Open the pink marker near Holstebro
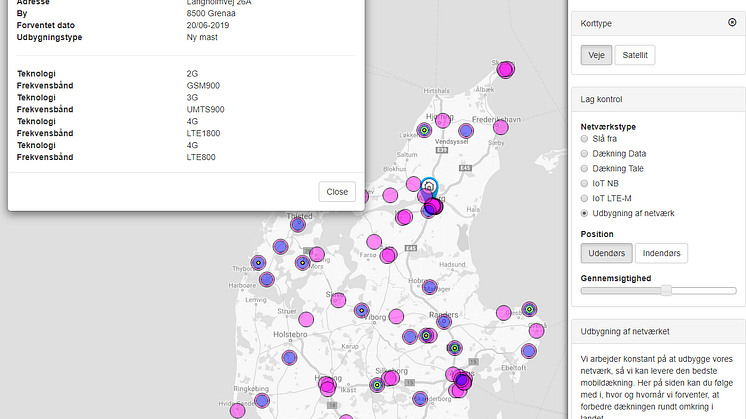This screenshot has height=419, width=746. point(307,319)
